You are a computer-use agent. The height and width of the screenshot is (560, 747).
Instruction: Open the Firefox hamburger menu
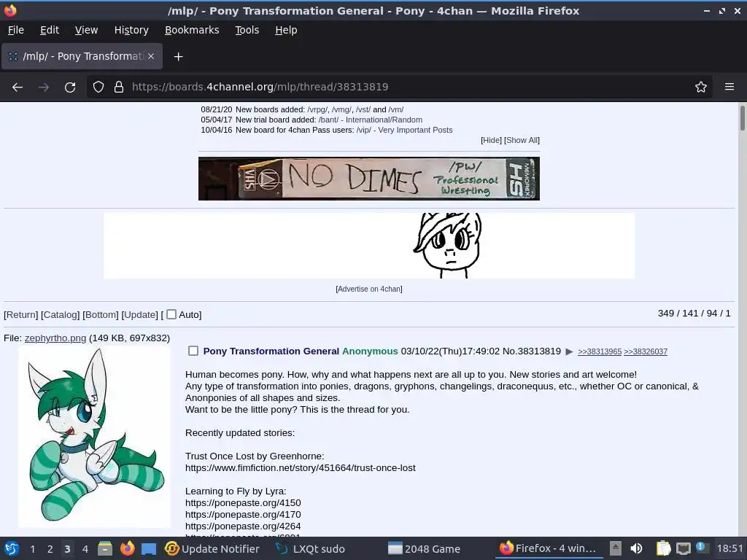click(x=729, y=87)
